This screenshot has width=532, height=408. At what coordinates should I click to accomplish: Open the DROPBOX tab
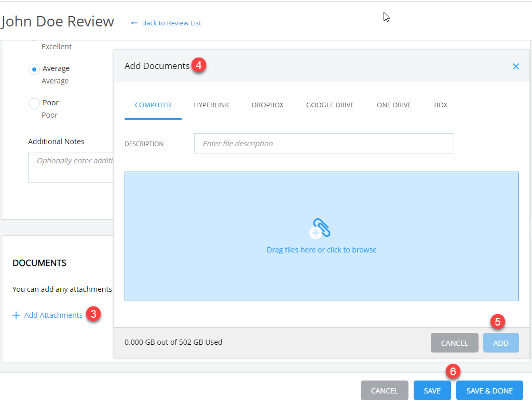point(267,105)
